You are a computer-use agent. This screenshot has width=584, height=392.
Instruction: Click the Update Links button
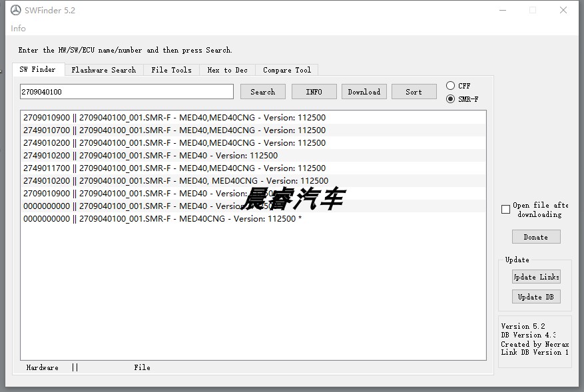click(x=536, y=277)
